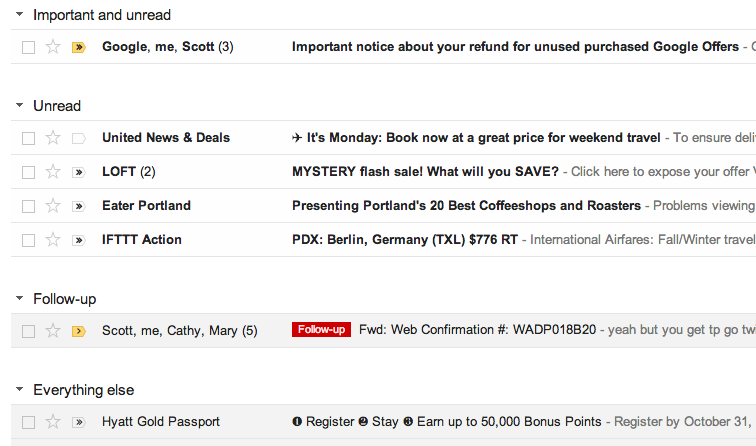Viewport: 756px width, 446px height.
Task: Click the yellow importance marker on Google, me, Scott
Action: click(x=79, y=47)
